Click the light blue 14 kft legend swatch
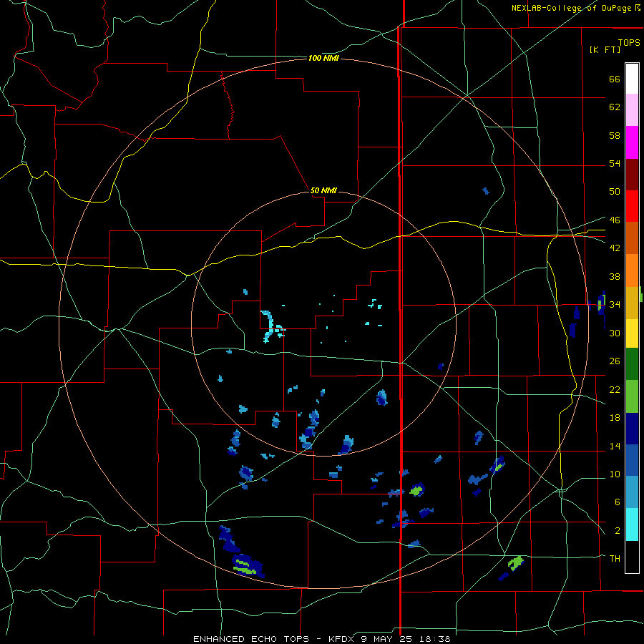The image size is (644, 644). (632, 492)
